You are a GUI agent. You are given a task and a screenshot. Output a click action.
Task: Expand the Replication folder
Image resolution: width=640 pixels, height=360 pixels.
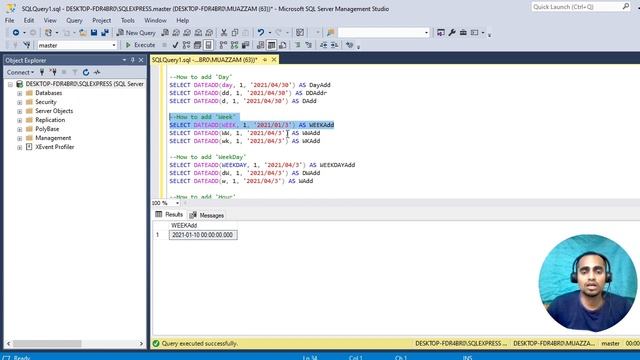point(19,120)
